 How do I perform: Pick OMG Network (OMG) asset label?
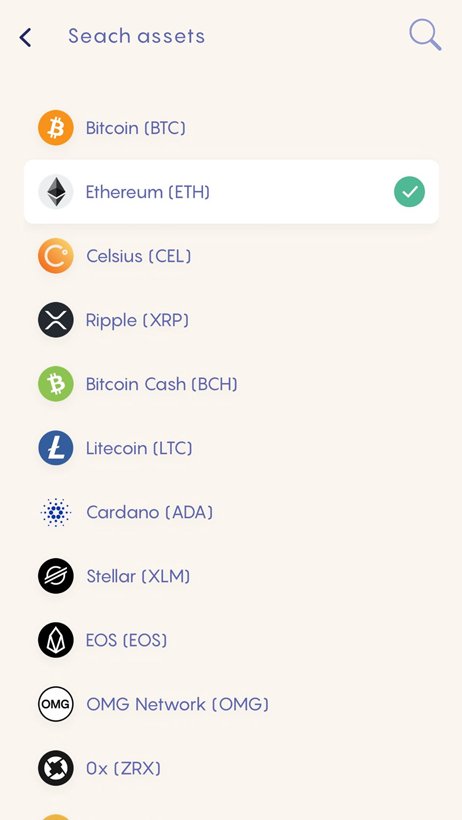point(177,704)
